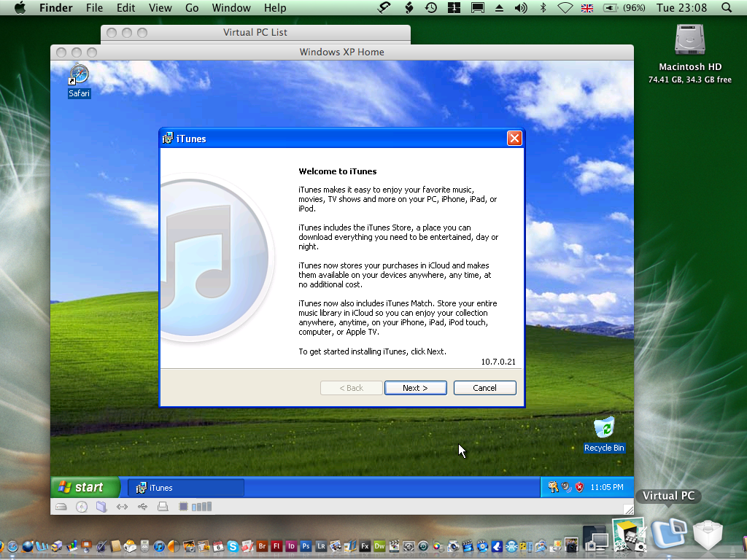
Task: Click the shared folder icon in Virtual PC status bar
Action: [x=101, y=507]
